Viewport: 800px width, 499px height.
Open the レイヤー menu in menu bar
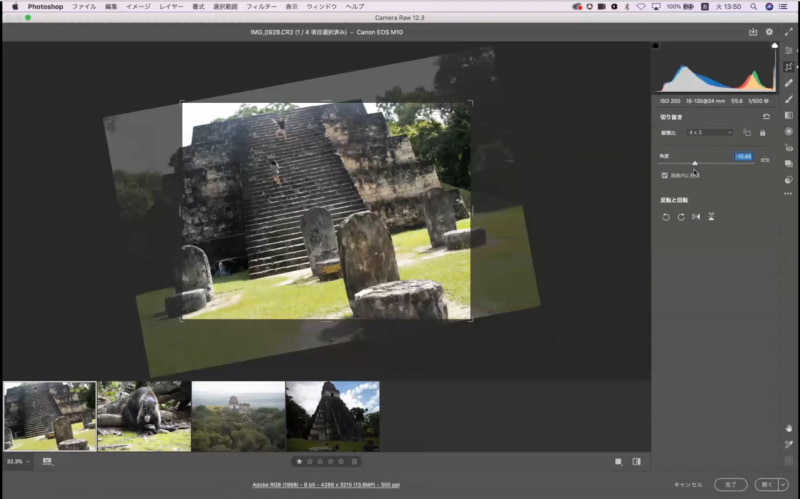click(171, 6)
